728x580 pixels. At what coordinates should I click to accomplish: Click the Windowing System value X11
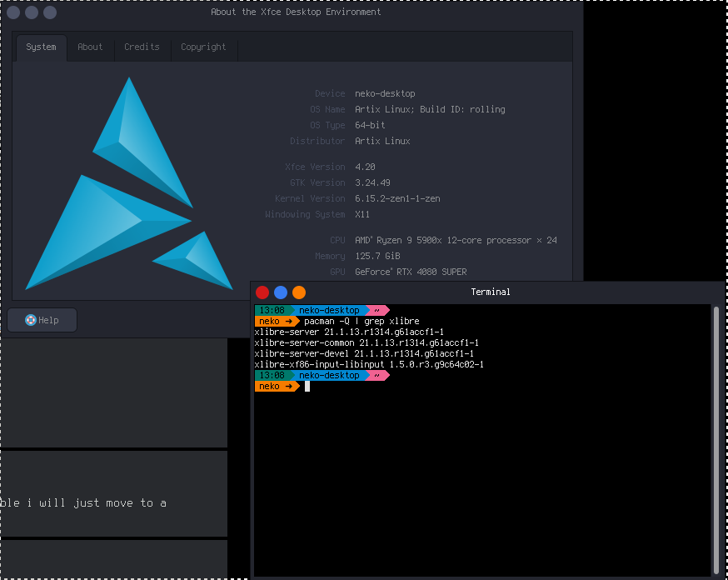coord(362,214)
